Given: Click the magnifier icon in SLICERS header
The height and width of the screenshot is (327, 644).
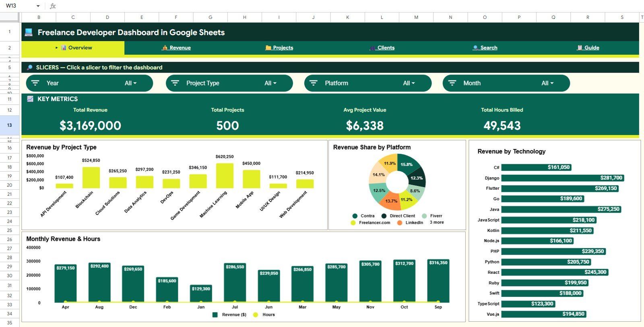Looking at the screenshot, I should (x=29, y=68).
